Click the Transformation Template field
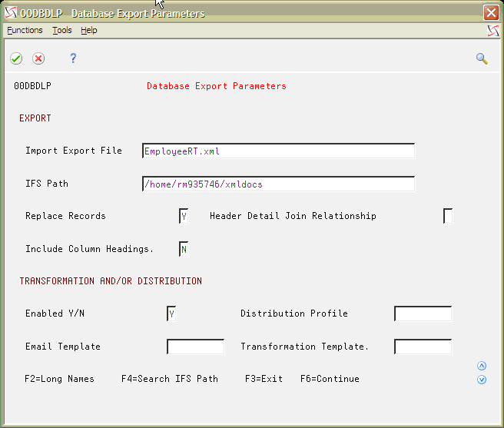Screen dimensions: 504x428 pyautogui.click(x=423, y=347)
